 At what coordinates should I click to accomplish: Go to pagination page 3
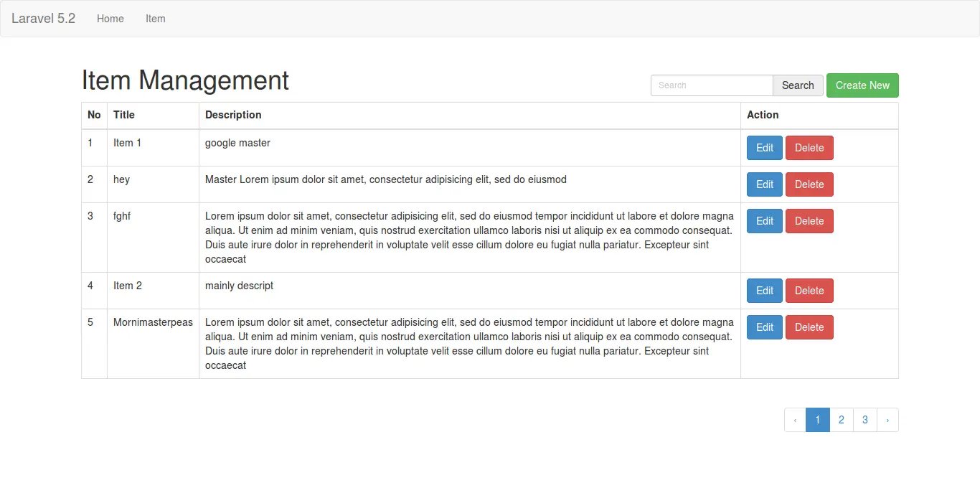tap(865, 420)
